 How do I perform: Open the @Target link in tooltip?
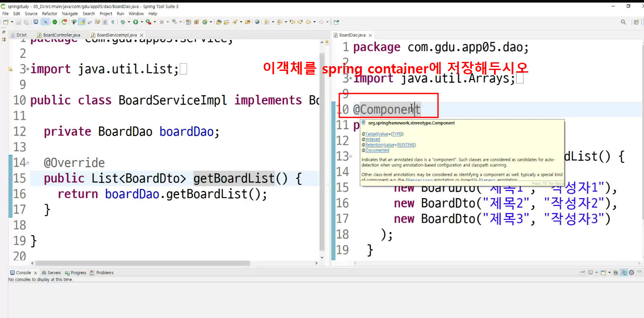coord(371,134)
